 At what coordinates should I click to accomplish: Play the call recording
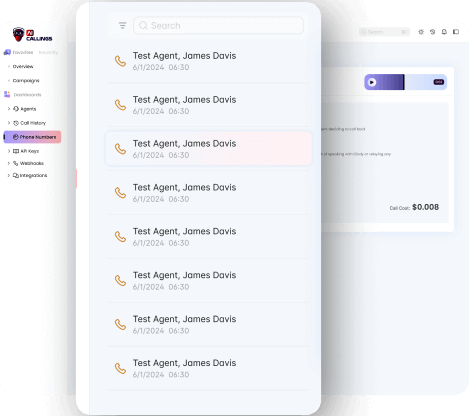click(372, 82)
